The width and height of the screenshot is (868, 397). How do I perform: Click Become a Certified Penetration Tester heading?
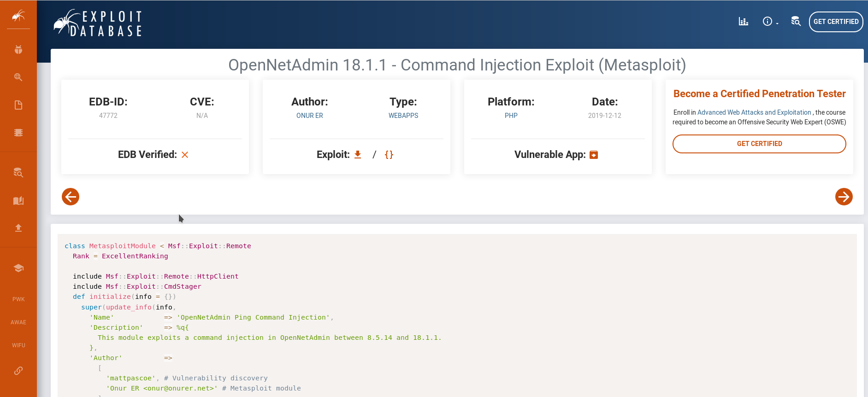(x=759, y=94)
